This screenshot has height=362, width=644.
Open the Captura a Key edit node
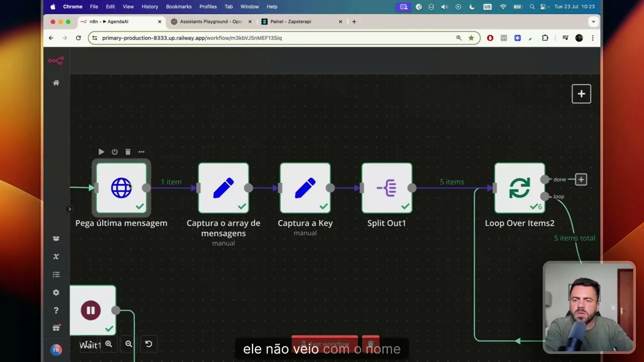[305, 188]
